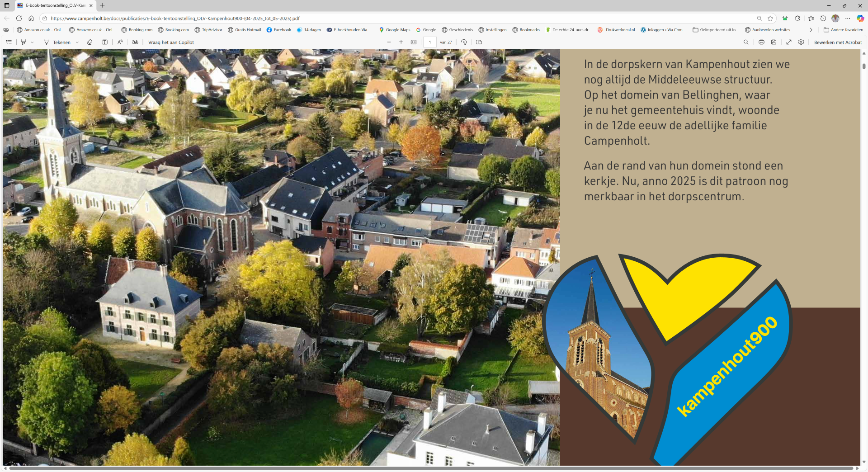Click the leftmost bookmarks bar icon
868x472 pixels.
click(x=6, y=30)
